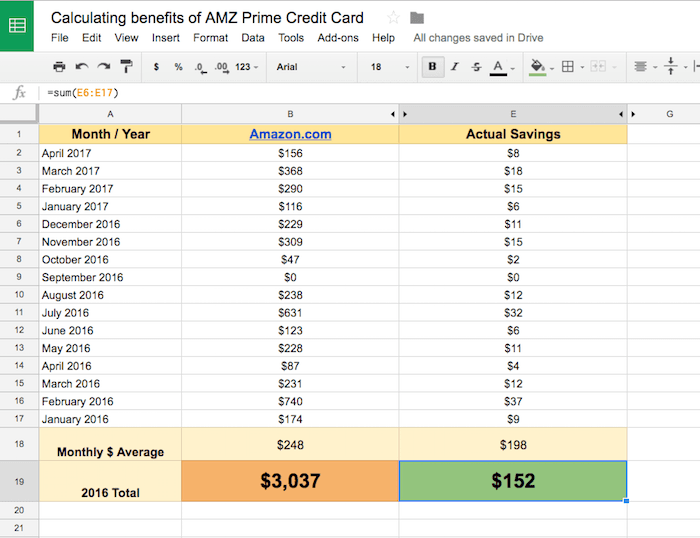700x538 pixels.
Task: Click the Amazon.com link in header
Action: (x=290, y=134)
